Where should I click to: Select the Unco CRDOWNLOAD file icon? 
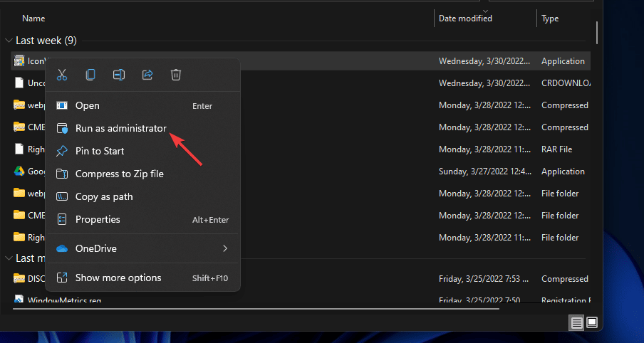pyautogui.click(x=19, y=83)
